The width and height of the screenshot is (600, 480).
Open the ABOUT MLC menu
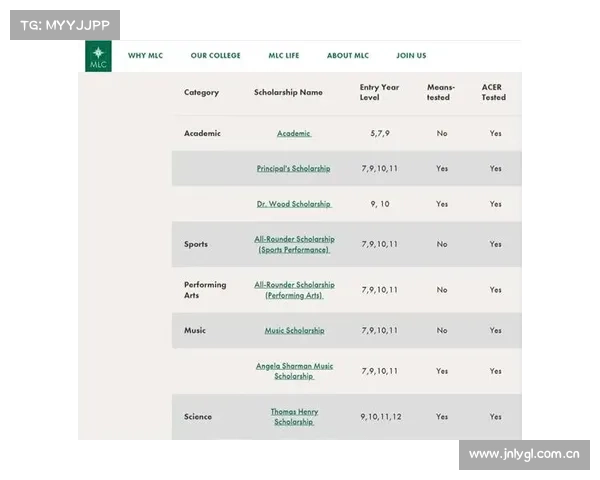pyautogui.click(x=348, y=56)
